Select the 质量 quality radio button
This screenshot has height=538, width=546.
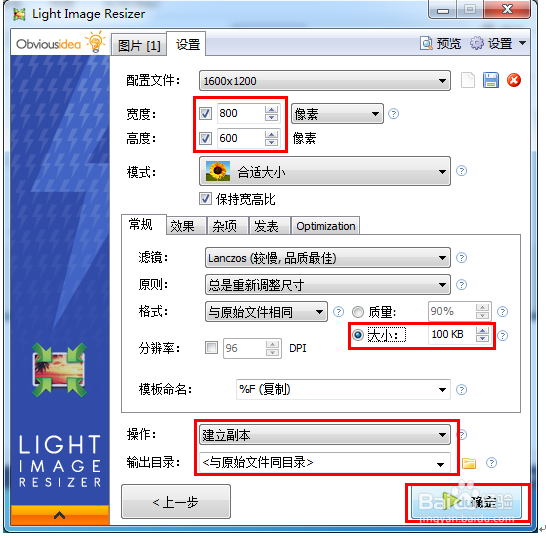pos(358,312)
